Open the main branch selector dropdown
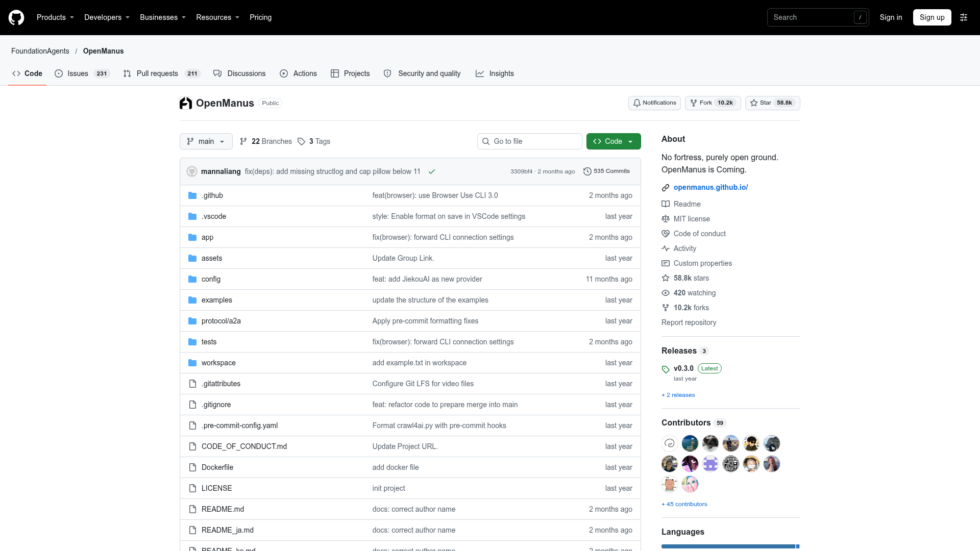Viewport: 980px width, 551px height. [x=206, y=141]
